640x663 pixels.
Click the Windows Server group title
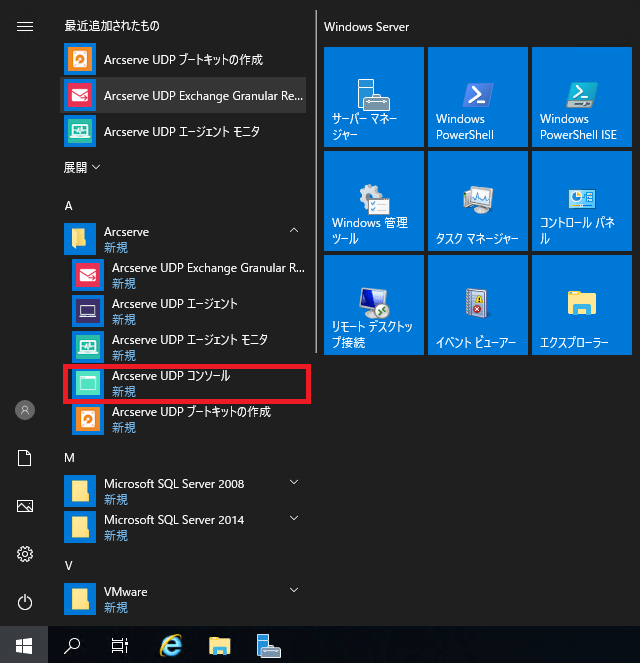coord(366,27)
